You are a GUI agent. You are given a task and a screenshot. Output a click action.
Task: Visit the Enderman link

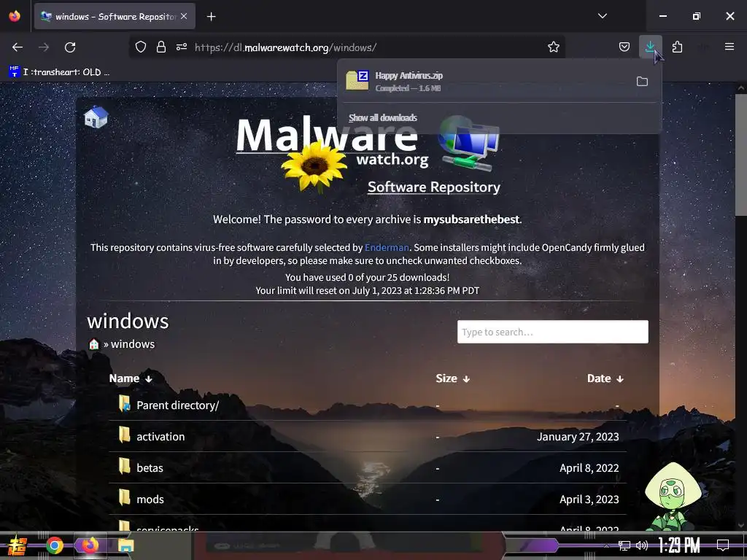point(387,248)
